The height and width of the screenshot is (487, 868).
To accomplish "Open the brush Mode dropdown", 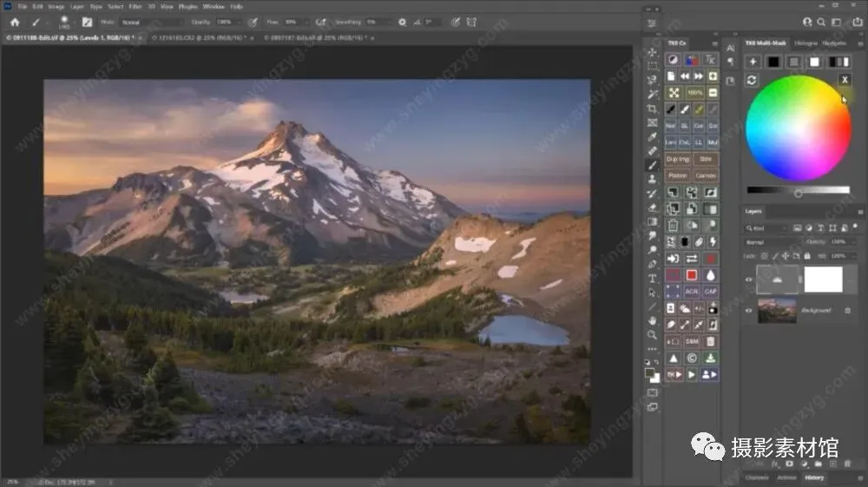I will (x=152, y=23).
